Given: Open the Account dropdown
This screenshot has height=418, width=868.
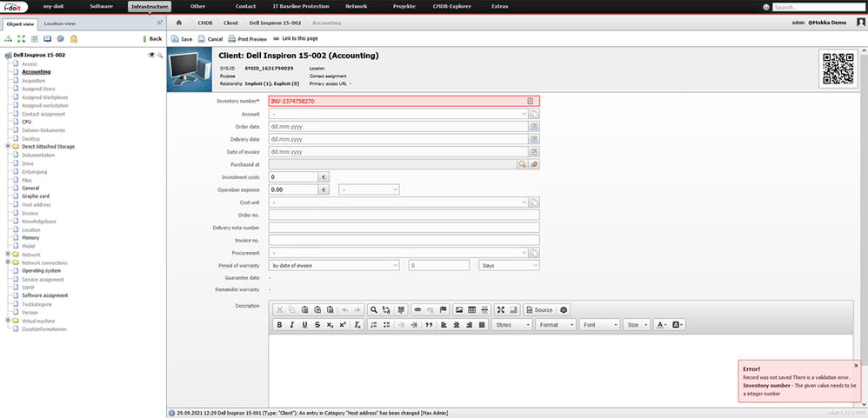Looking at the screenshot, I should point(398,114).
